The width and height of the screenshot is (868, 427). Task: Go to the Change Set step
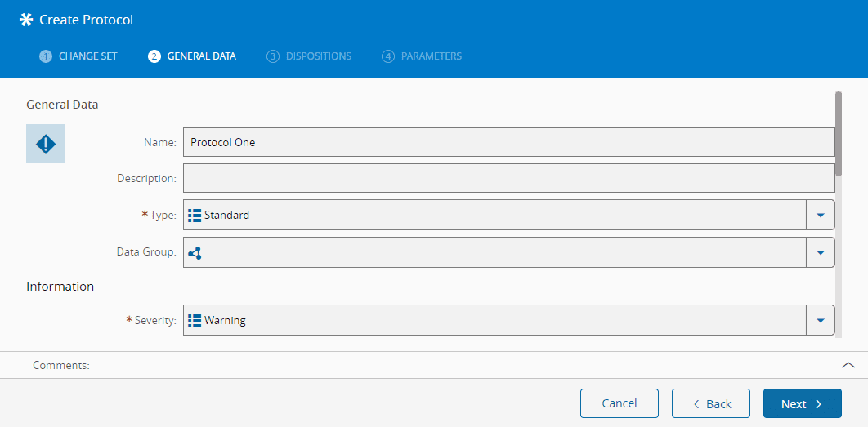(88, 56)
